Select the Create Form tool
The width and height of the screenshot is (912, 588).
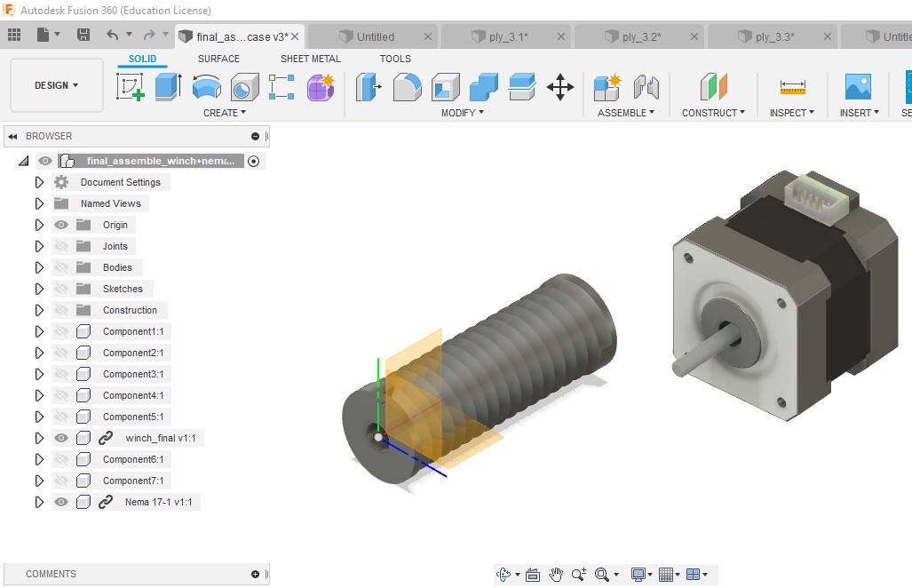click(x=321, y=87)
